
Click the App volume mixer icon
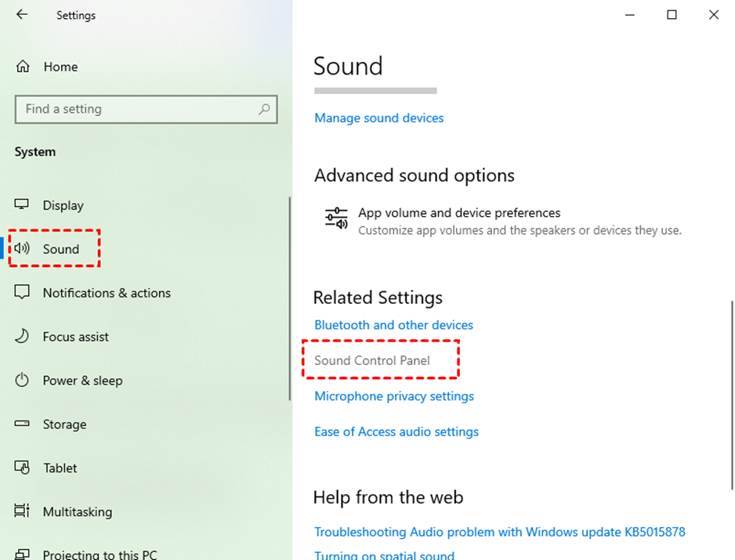tap(336, 219)
